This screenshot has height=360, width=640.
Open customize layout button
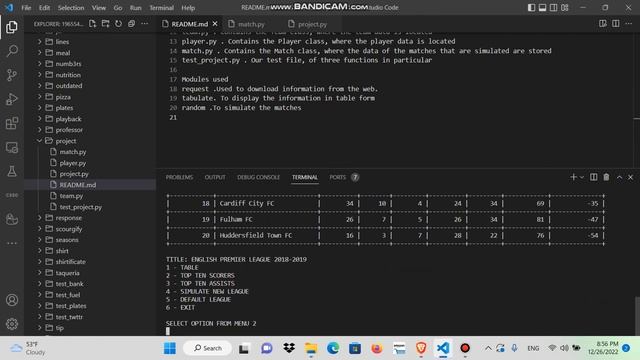[x=565, y=7]
